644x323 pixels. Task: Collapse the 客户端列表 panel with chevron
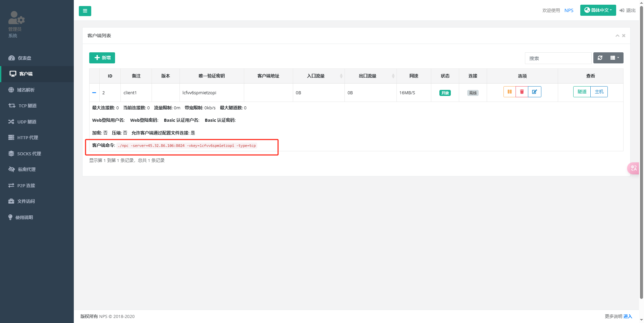[617, 36]
